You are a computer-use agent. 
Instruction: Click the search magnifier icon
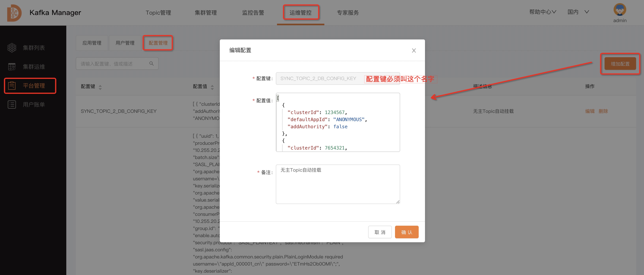tap(151, 64)
